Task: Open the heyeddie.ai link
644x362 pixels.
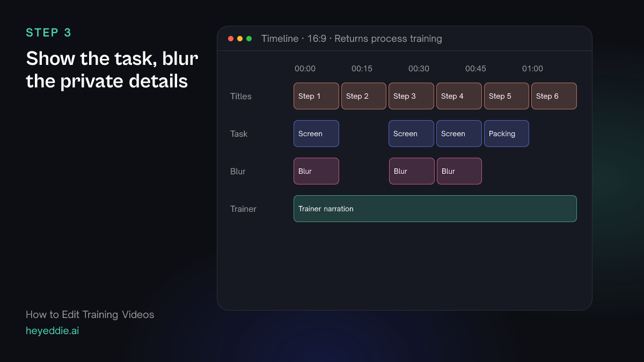Action: pyautogui.click(x=52, y=331)
